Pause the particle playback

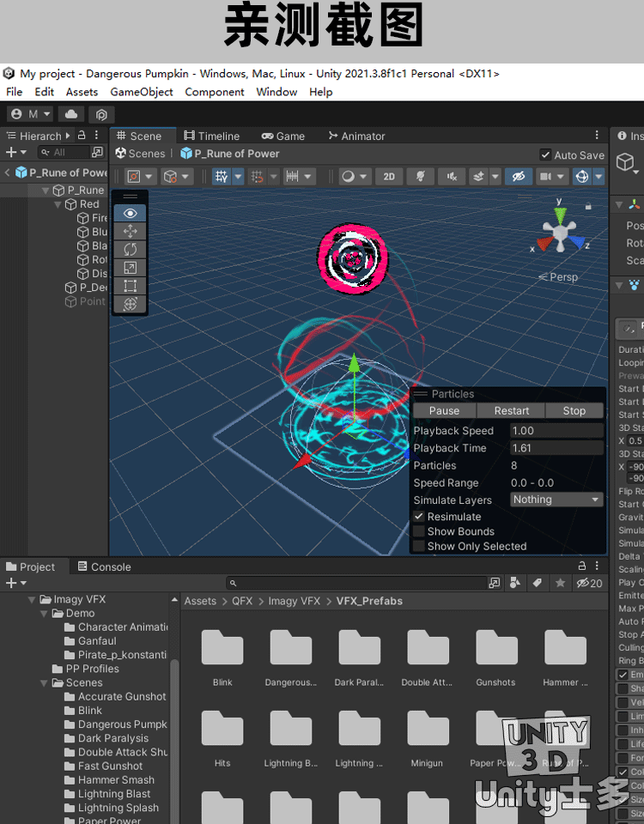pyautogui.click(x=444, y=410)
